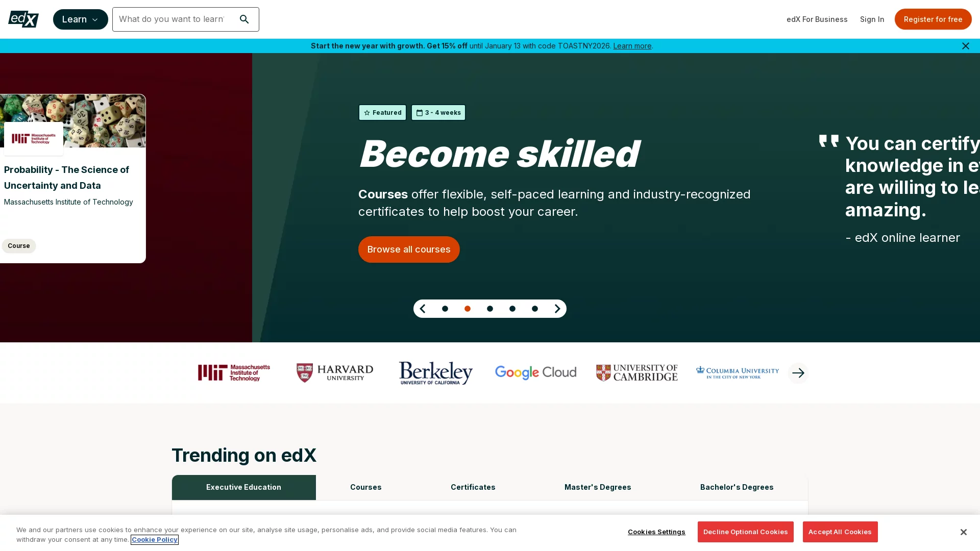Click the edX logo
The width and height of the screenshot is (980, 551).
pos(23,19)
